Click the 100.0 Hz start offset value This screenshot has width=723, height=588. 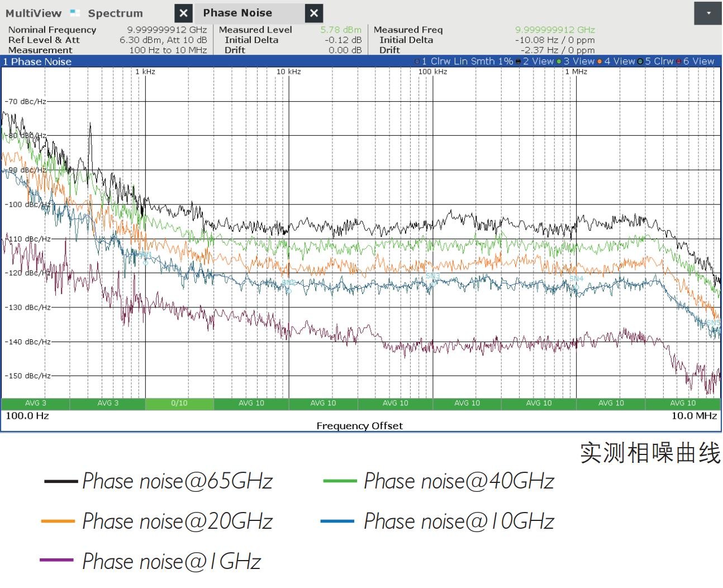point(27,415)
